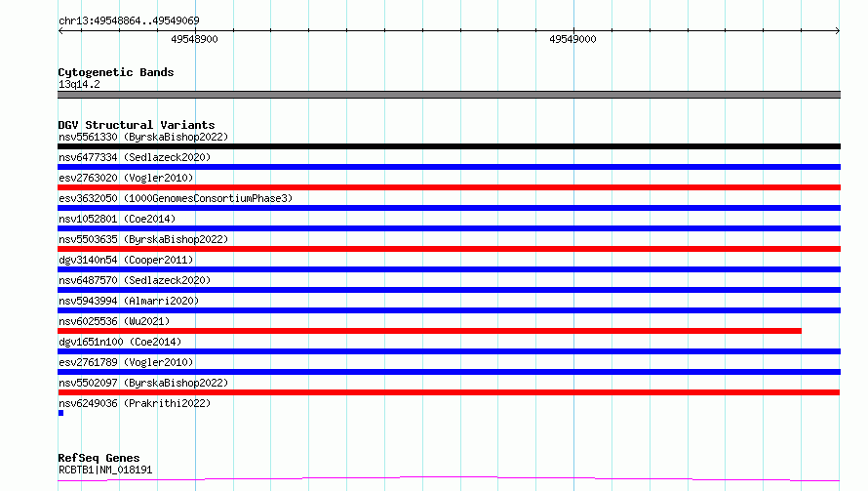Open nsv5943994 (Almarri2020) variant label
868x491 pixels.
129,301
